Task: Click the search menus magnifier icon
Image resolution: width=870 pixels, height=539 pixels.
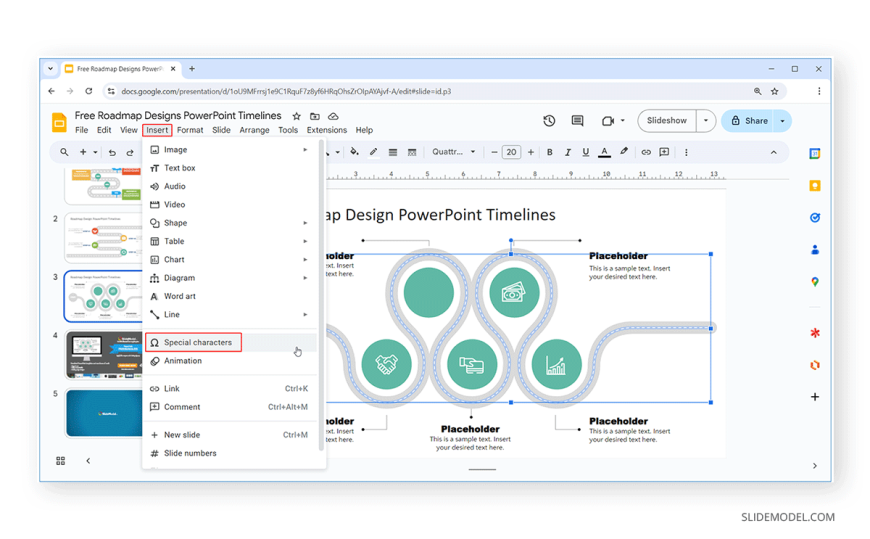Action: (64, 152)
